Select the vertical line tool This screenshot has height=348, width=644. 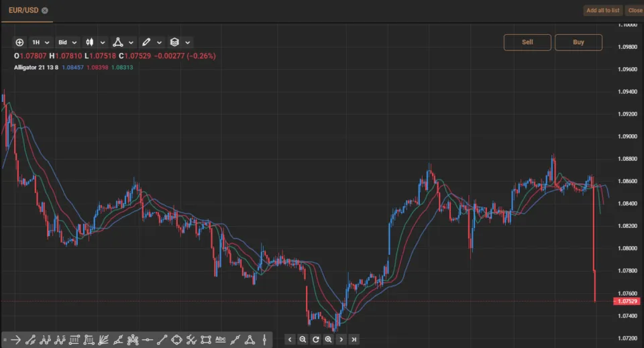(x=264, y=340)
